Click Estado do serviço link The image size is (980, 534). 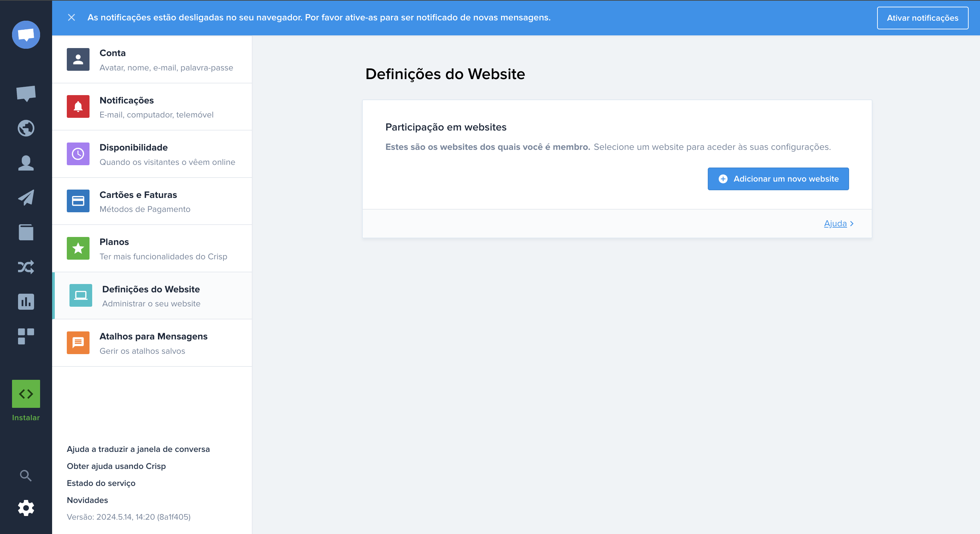(101, 483)
